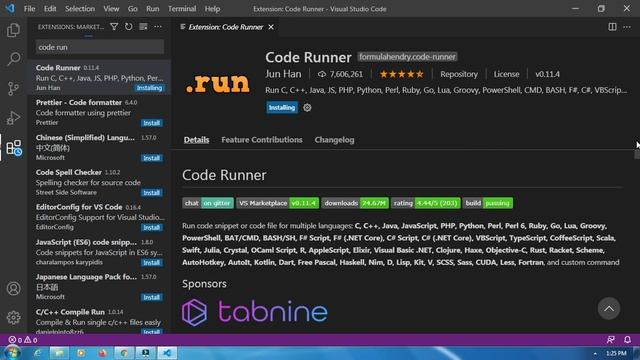The height and width of the screenshot is (360, 640).
Task: Click the details pane vertical scrollbar thumb
Action: click(637, 155)
